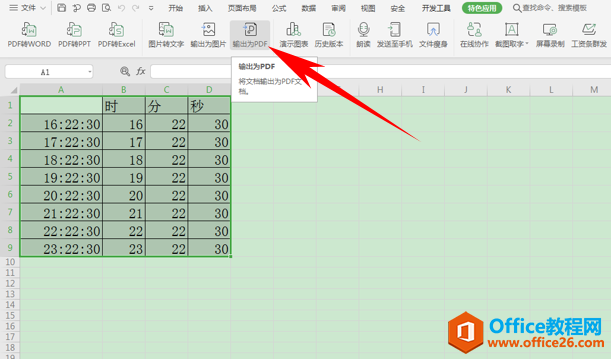Click hour value 17 in column B
The height and width of the screenshot is (360, 611).
coord(124,142)
